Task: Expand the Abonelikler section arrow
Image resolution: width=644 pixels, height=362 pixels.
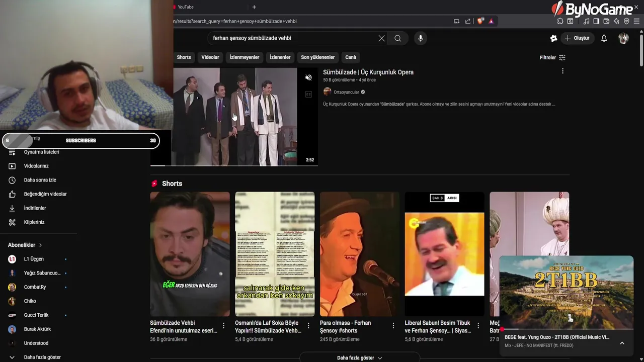Action: tap(40, 245)
